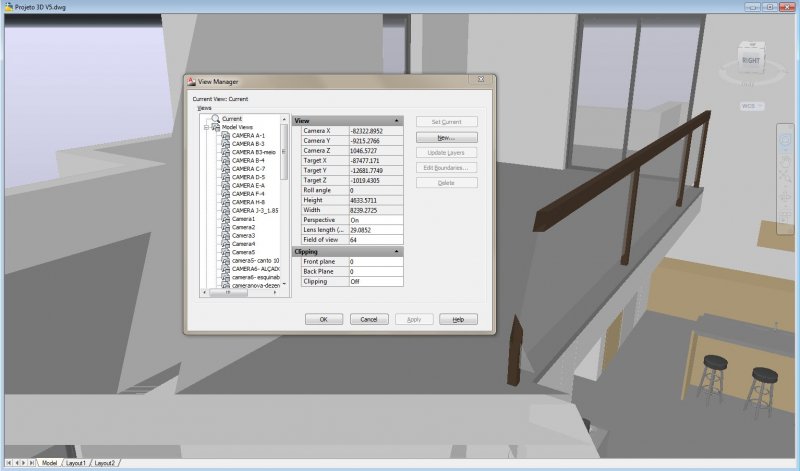Click the Front plane value field
The height and width of the screenshot is (471, 800).
(x=376, y=261)
